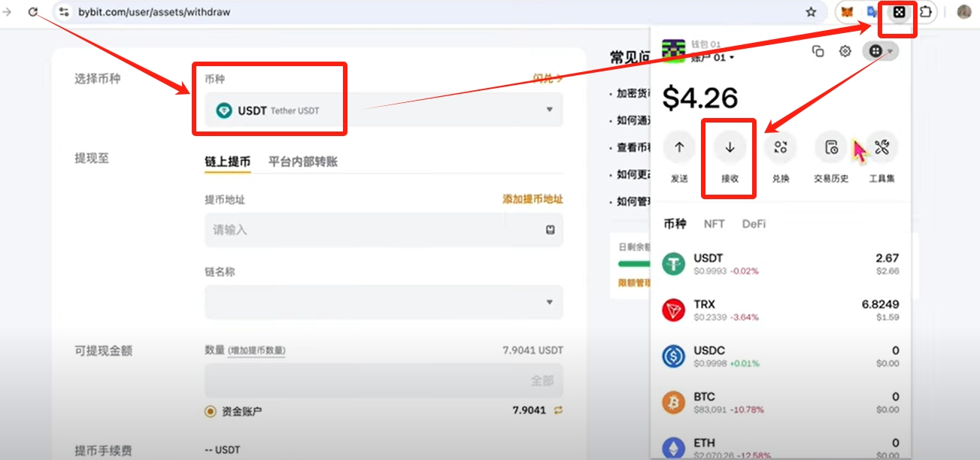The width and height of the screenshot is (980, 460).
Task: Open the 工具集 tools icon
Action: point(881,147)
